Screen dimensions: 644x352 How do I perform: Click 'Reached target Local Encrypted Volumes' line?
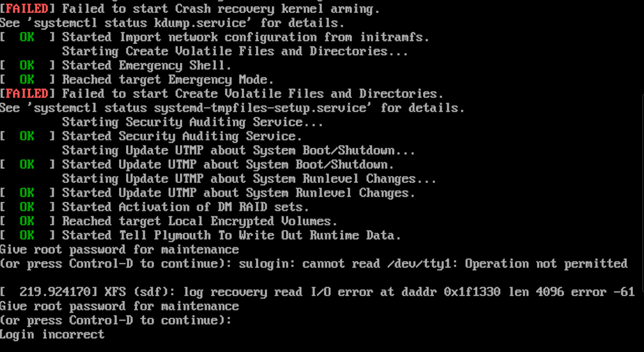pos(200,221)
